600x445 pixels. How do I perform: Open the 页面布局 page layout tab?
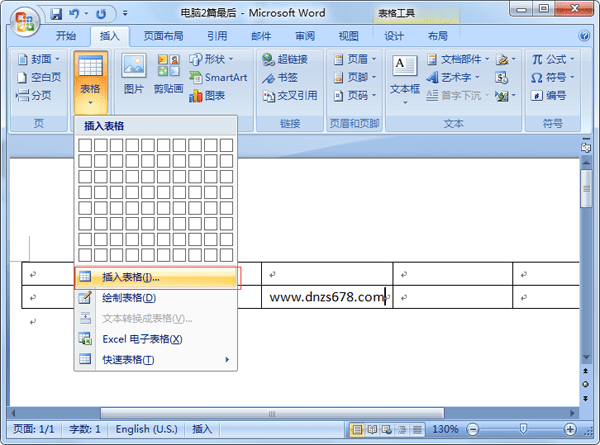tap(163, 36)
